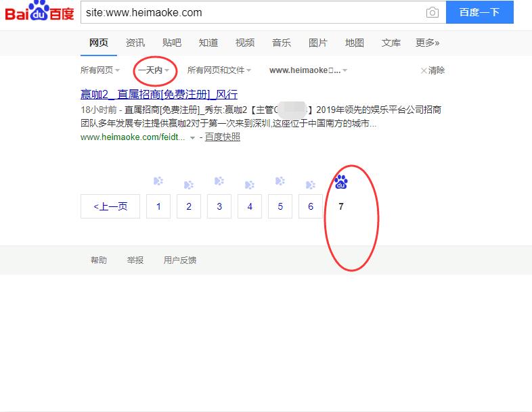Screen dimensions: 532x412
Task: Click the green www.heimaoke.com/feidt... URL
Action: (x=133, y=137)
